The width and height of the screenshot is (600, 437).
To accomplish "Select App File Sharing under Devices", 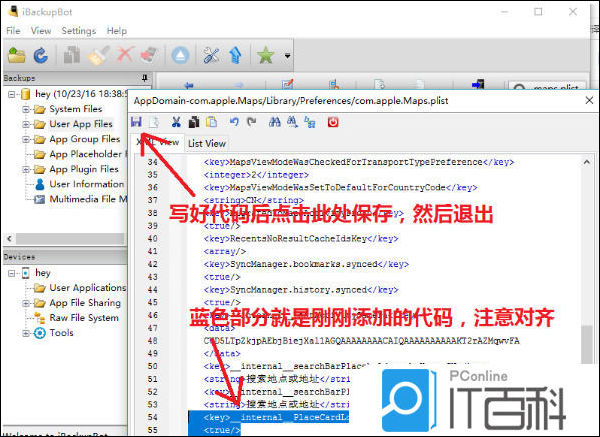I will pyautogui.click(x=85, y=303).
